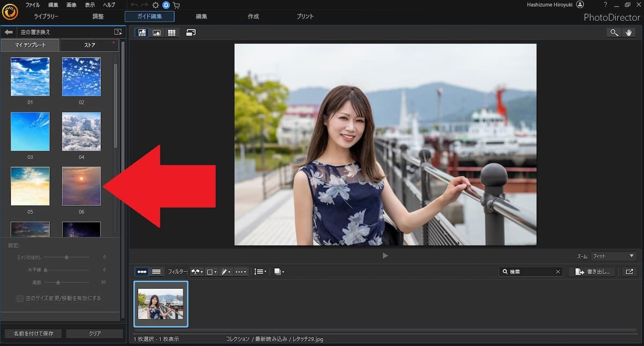Open notifications with the bell icon
This screenshot has width=644, height=346.
click(x=166, y=5)
